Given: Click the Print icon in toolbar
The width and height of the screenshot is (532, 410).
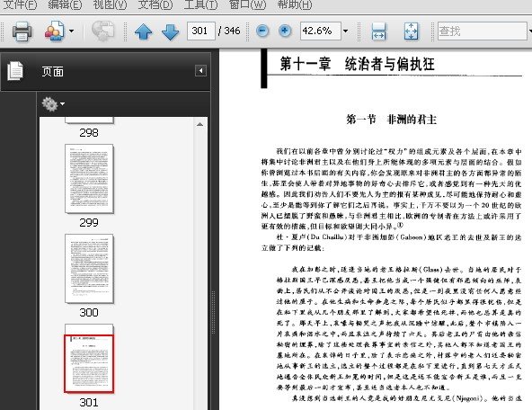Looking at the screenshot, I should pyautogui.click(x=22, y=31).
